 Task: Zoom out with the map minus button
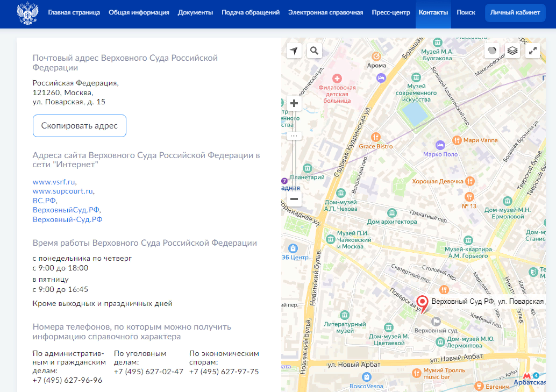pyautogui.click(x=294, y=198)
